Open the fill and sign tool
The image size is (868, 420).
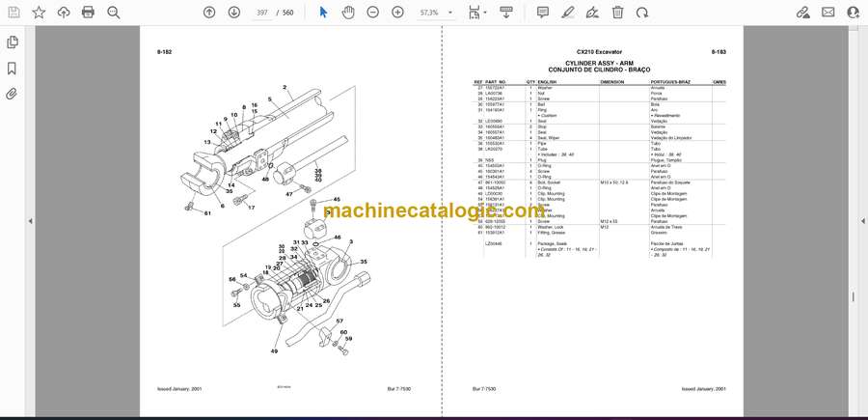[592, 13]
